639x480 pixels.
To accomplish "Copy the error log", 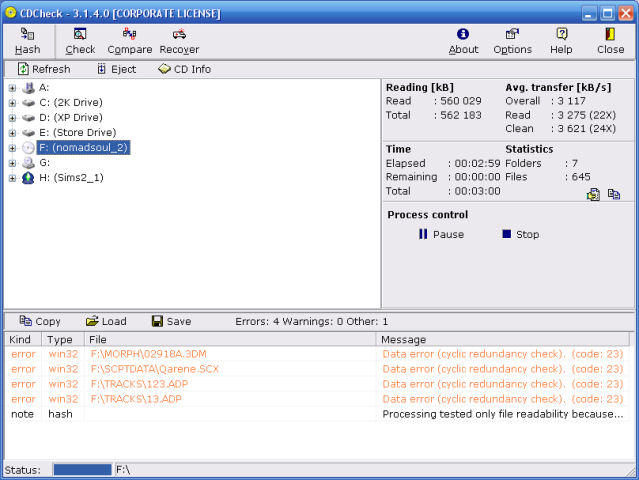I will point(40,321).
